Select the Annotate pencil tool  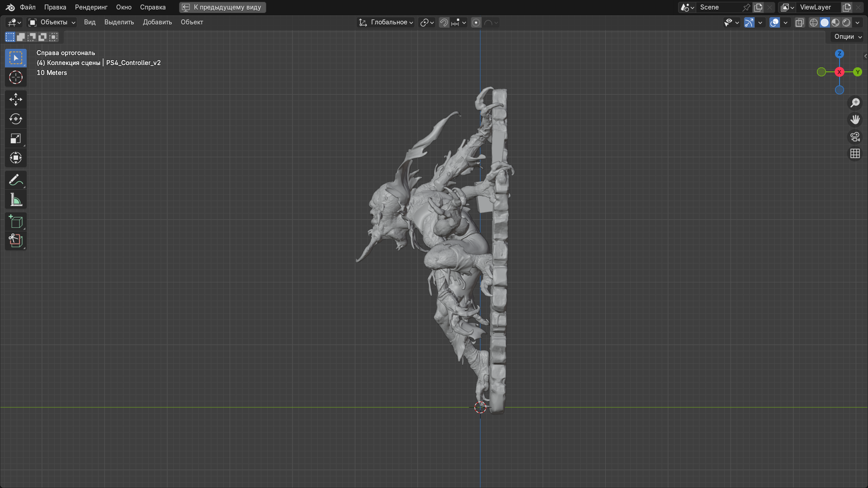coord(16,180)
